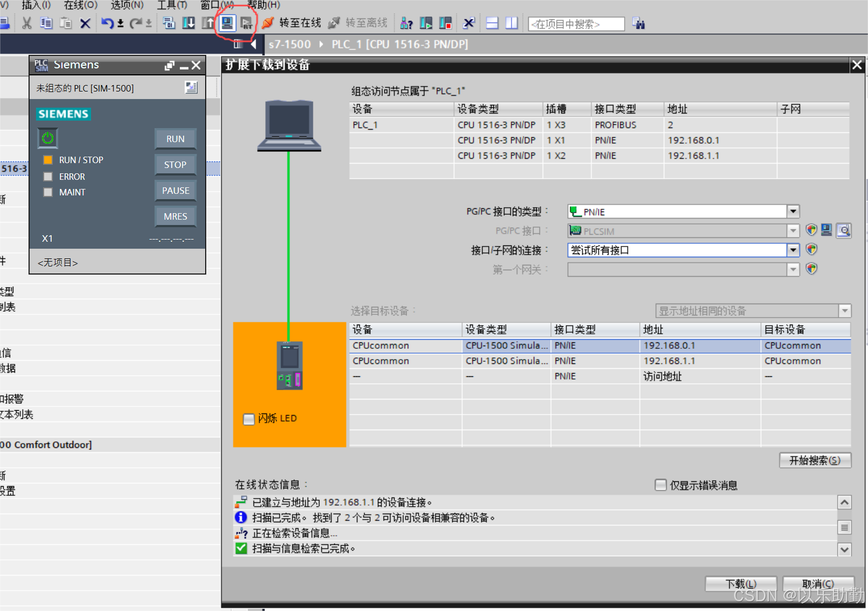Click the Cut scissors toolbar icon
This screenshot has width=868, height=611.
[26, 23]
